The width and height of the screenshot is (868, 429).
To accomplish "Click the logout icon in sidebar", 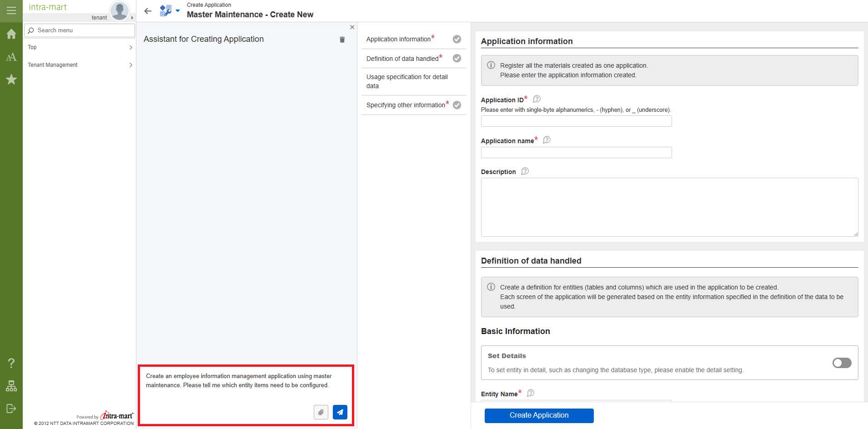I will point(11,409).
